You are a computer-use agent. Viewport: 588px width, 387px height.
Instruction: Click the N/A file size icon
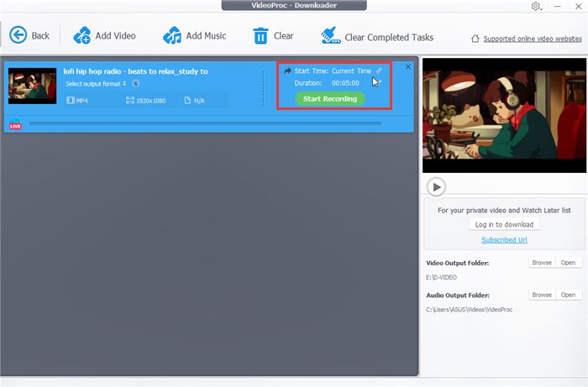coord(187,100)
